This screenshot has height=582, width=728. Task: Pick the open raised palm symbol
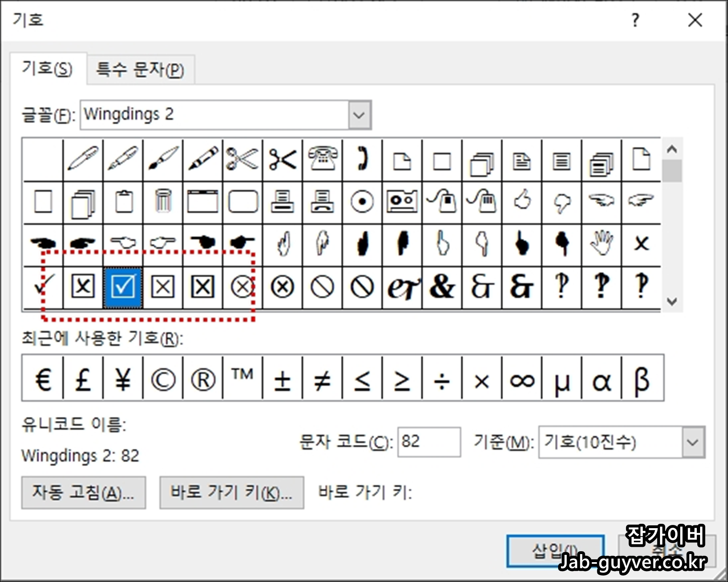click(x=601, y=244)
